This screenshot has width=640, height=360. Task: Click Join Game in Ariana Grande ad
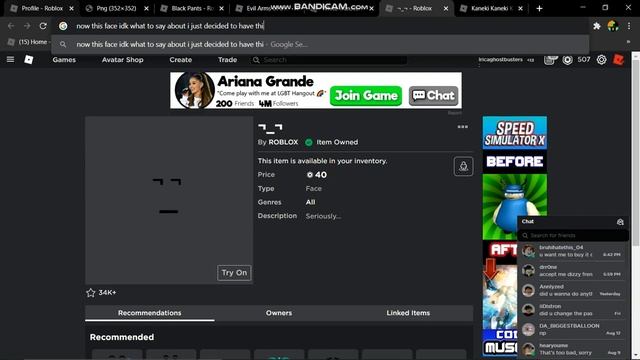click(366, 96)
